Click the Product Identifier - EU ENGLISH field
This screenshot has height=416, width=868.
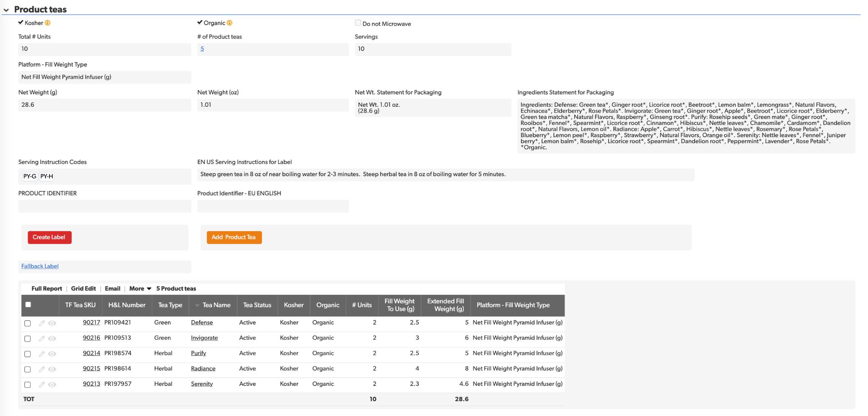273,206
